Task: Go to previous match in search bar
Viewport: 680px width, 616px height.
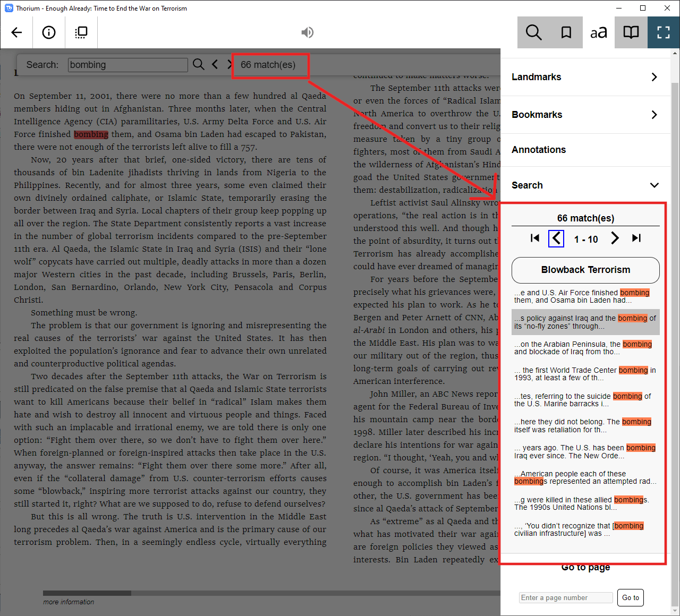Action: pyautogui.click(x=215, y=64)
